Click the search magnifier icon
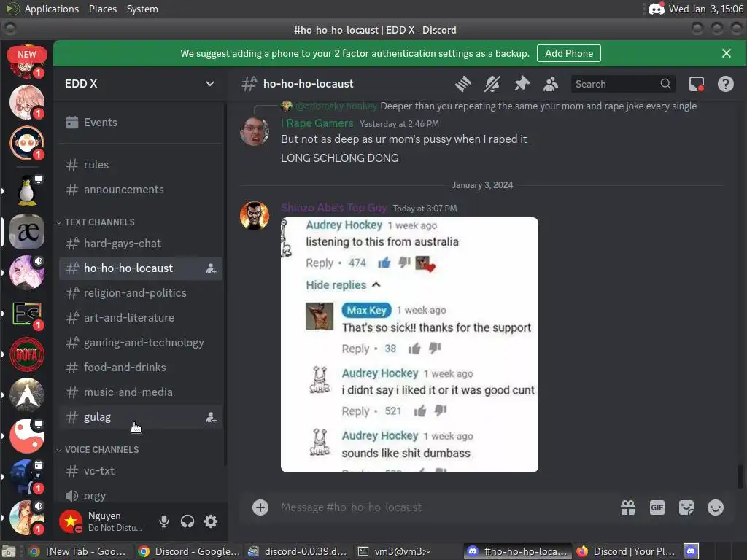Screen dimensions: 747x560 coord(665,84)
